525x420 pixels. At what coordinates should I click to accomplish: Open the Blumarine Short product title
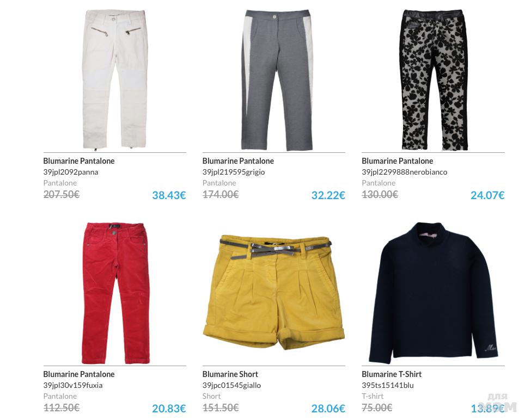click(230, 374)
